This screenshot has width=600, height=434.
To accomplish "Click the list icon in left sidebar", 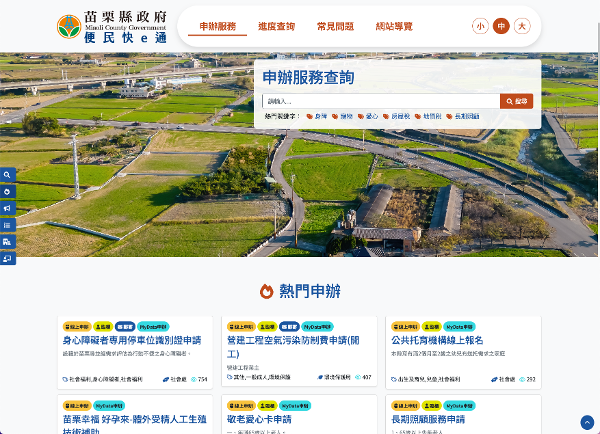I will coord(7,225).
